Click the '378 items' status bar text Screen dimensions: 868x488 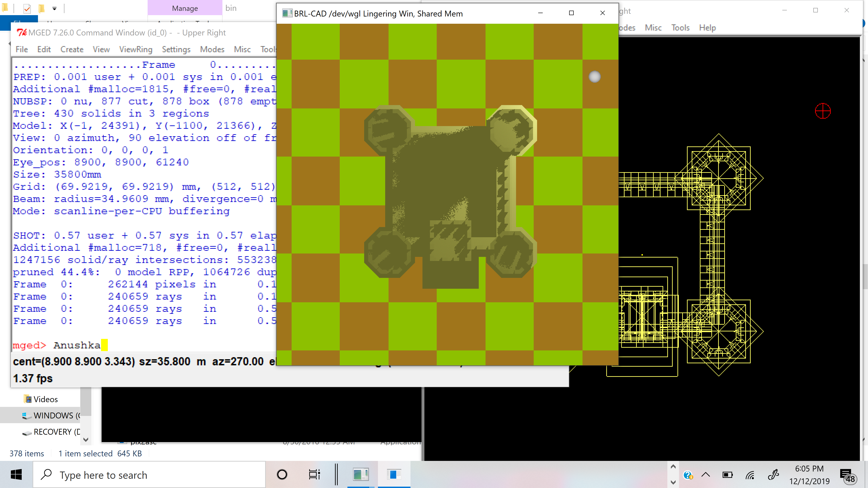click(27, 454)
